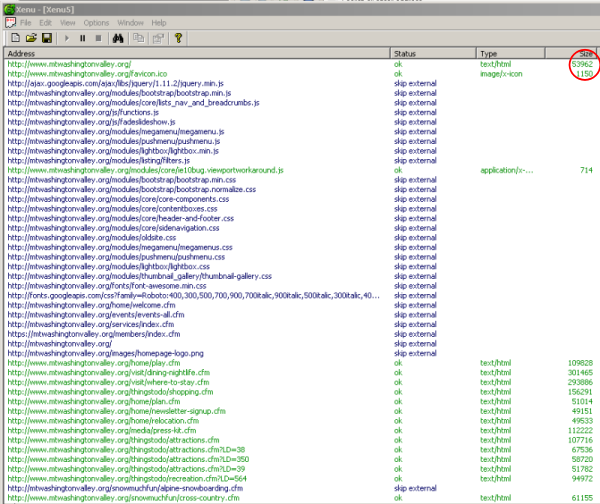
Task: Select the pushmenu.js row
Action: 300,141
